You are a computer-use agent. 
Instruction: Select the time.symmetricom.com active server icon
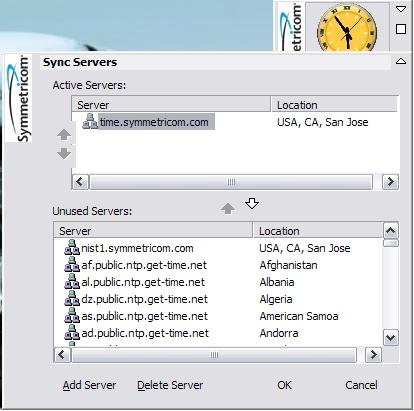click(90, 121)
